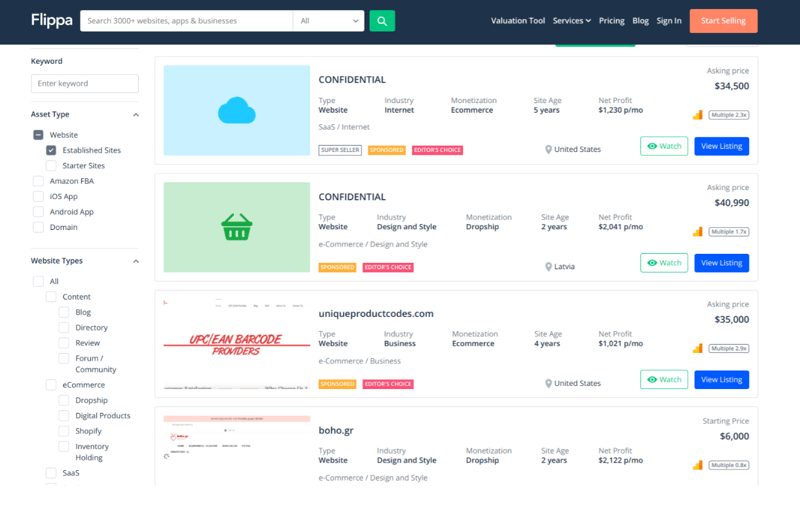Watch the $40,990 confidential listing
The image size is (800, 505).
click(664, 263)
